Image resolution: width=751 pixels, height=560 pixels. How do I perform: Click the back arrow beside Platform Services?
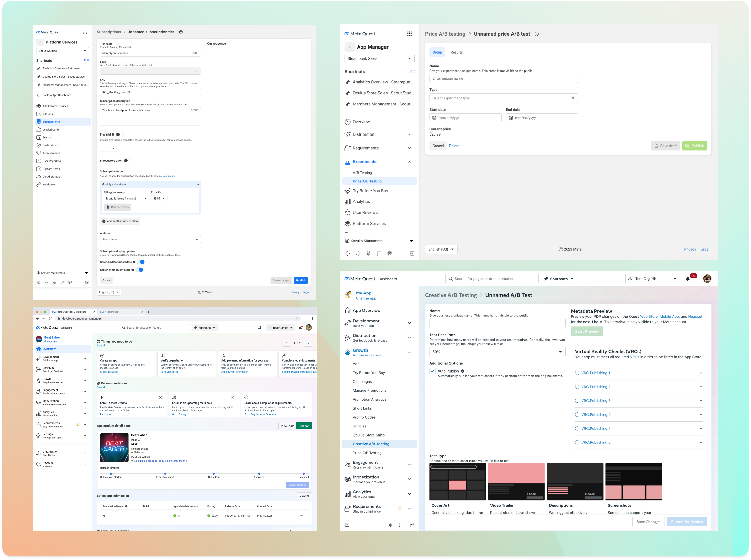point(40,42)
